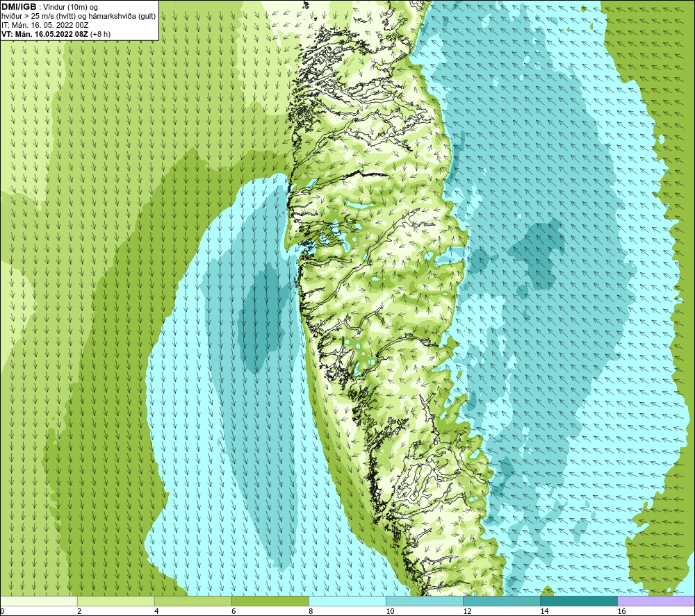
Task: Click the '14' scale label
Action: point(544,612)
